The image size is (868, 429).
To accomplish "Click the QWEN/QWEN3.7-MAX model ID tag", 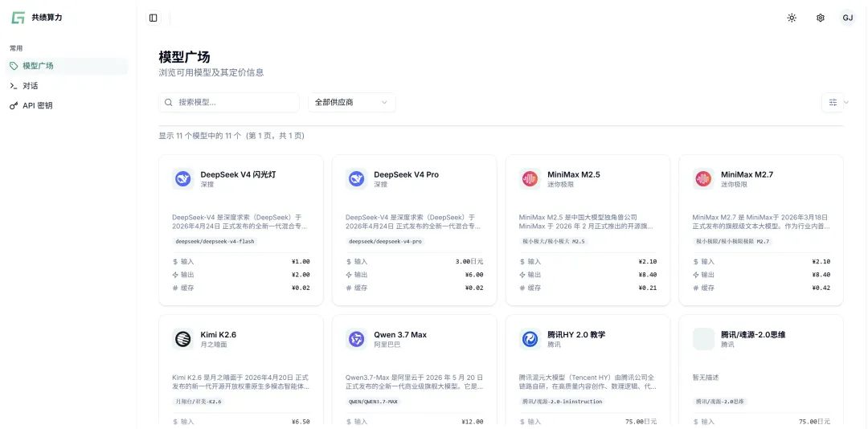I will [373, 402].
